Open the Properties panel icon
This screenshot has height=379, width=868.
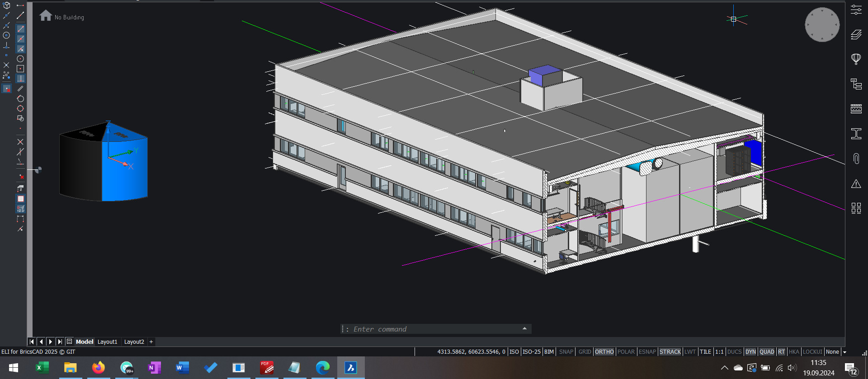[x=856, y=9]
